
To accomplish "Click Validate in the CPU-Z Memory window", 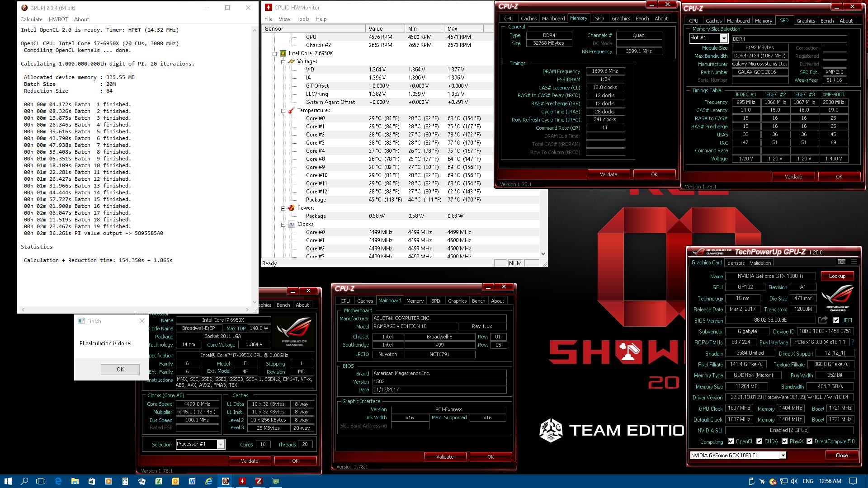I will point(608,174).
